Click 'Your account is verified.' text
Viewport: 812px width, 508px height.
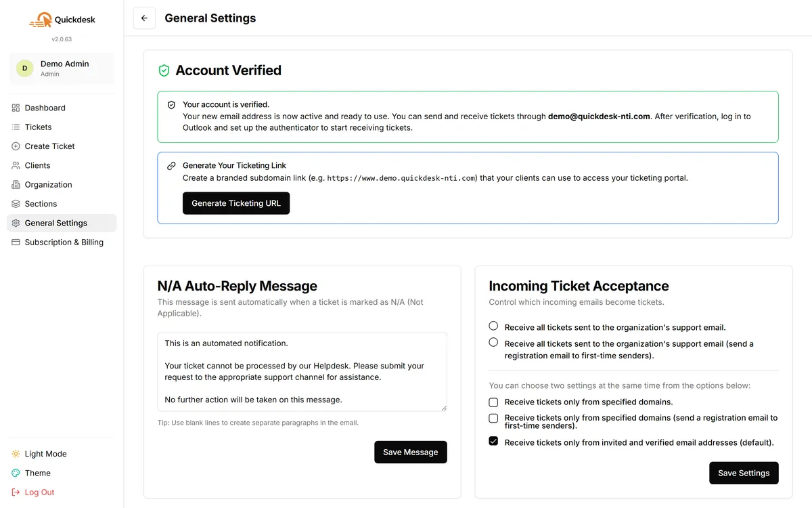click(x=226, y=105)
